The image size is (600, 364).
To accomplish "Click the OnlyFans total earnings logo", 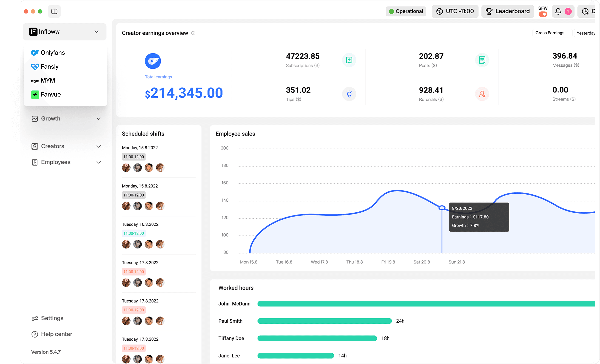I will [x=153, y=61].
